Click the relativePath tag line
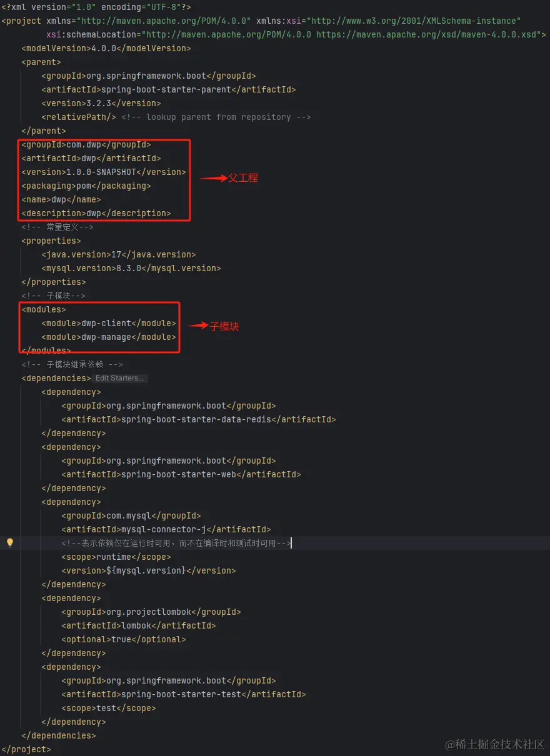Image resolution: width=550 pixels, height=756 pixels. coord(79,117)
